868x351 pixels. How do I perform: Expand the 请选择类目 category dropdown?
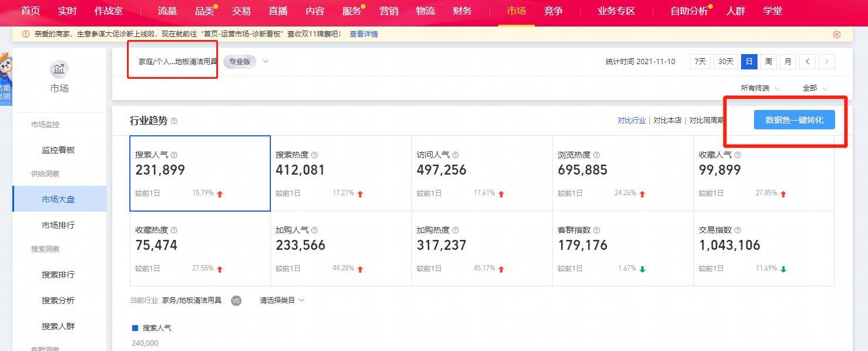[282, 300]
